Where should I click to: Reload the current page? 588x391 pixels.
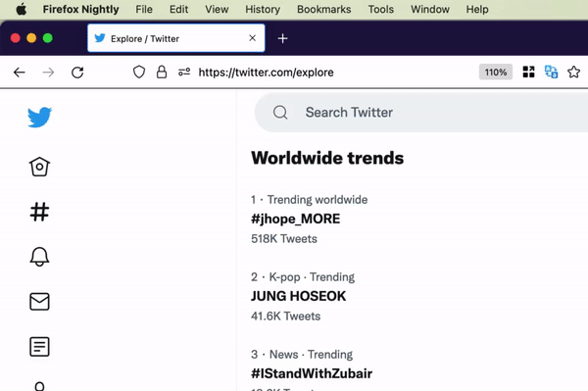click(77, 72)
